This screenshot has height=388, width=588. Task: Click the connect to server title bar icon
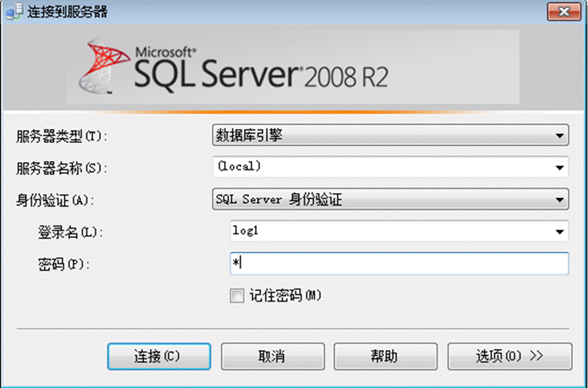(14, 12)
